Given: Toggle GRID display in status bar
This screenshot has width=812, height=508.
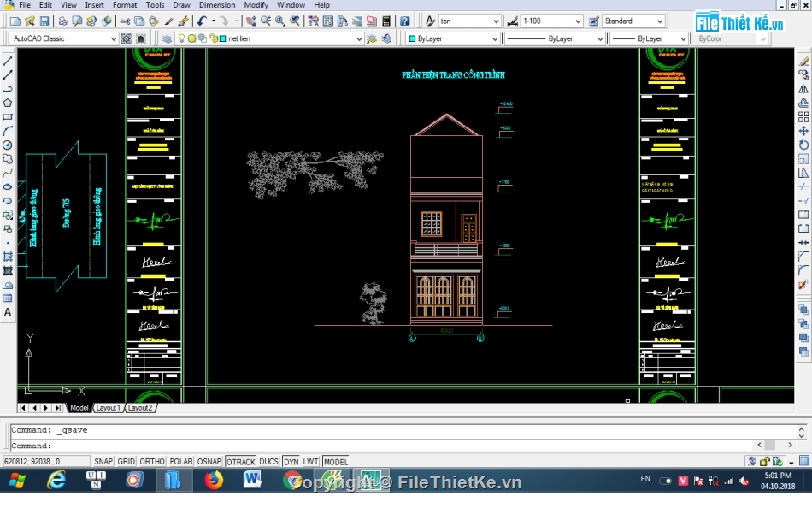Looking at the screenshot, I should (126, 461).
